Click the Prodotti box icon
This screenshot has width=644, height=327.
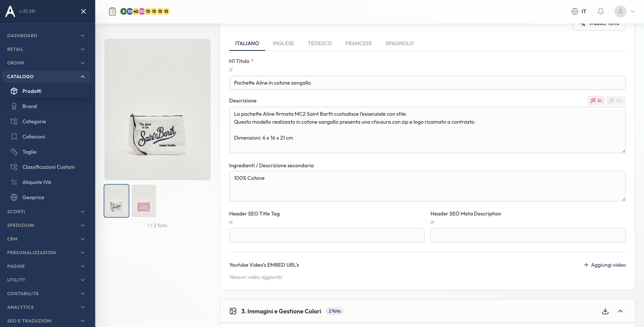(x=14, y=91)
